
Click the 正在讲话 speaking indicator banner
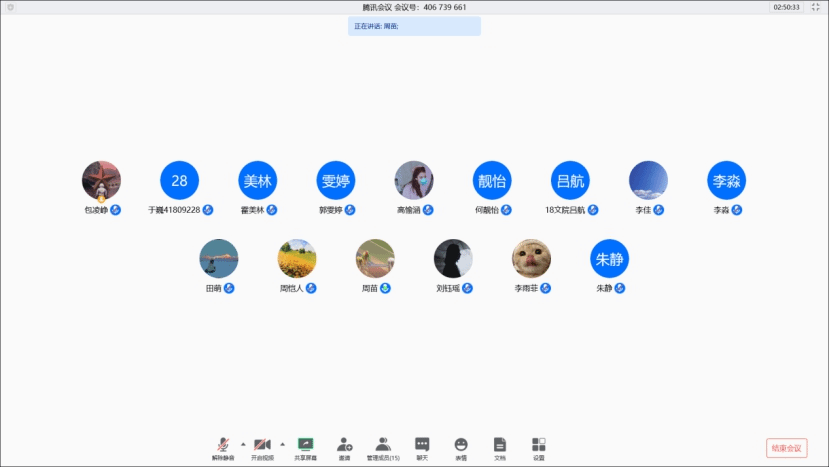point(414,26)
